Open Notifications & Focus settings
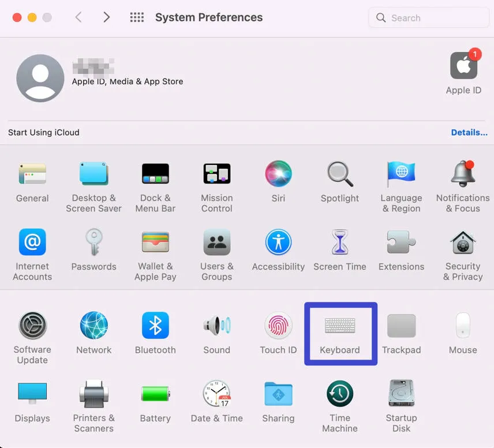Screen dimensions: 494x448 tap(463, 186)
